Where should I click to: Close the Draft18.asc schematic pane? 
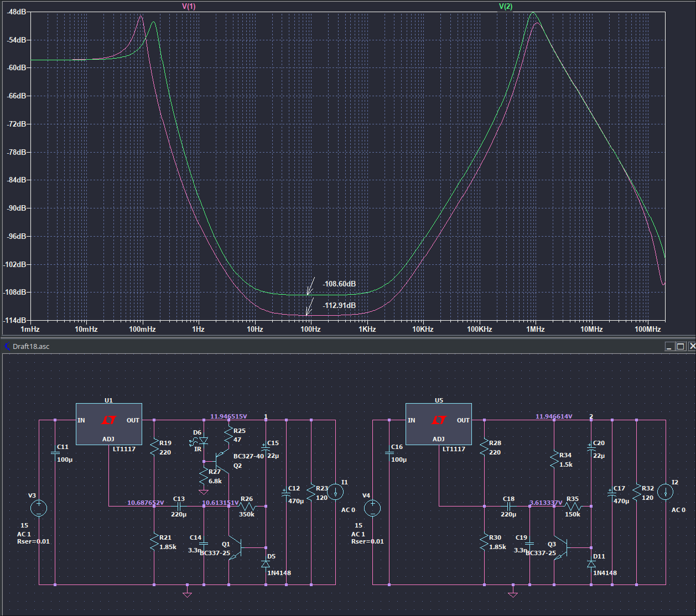[692, 346]
